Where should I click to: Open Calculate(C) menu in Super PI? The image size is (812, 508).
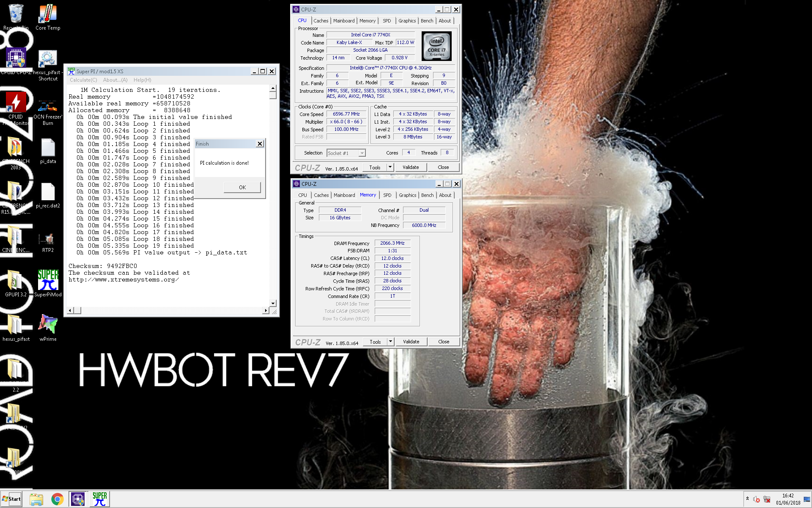(x=83, y=80)
